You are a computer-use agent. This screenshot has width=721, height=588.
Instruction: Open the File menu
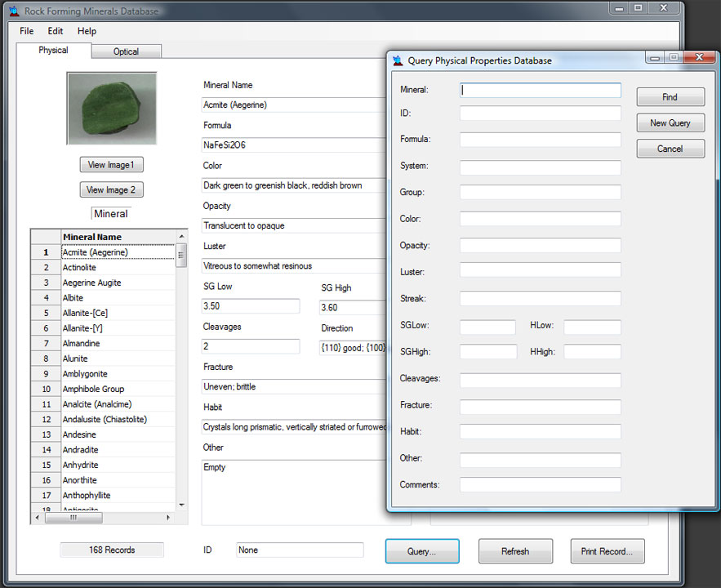[x=27, y=31]
